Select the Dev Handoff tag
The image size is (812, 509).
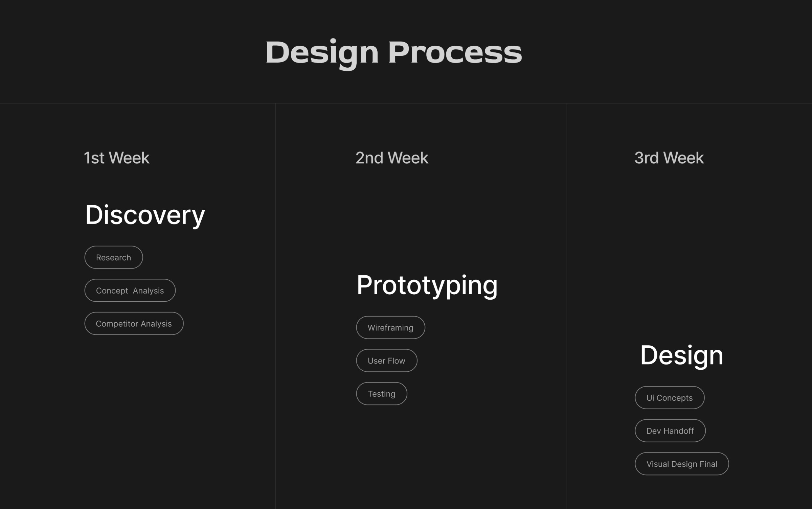tap(670, 431)
